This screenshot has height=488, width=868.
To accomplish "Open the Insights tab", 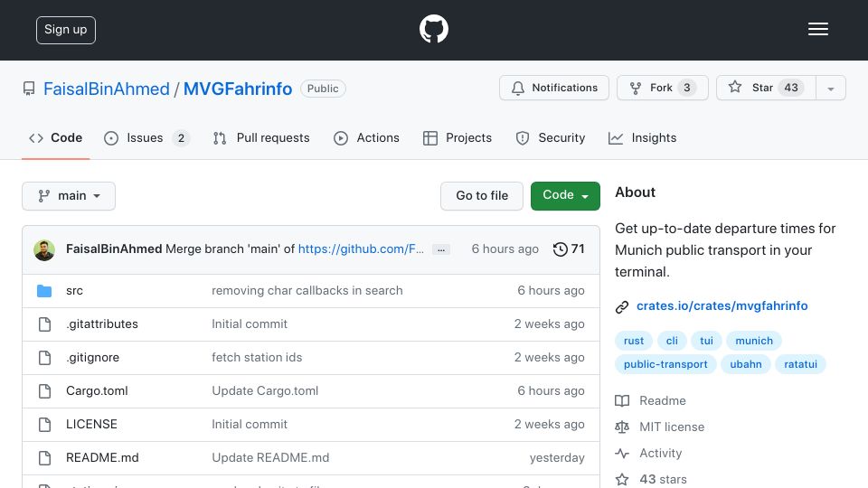I will [642, 137].
